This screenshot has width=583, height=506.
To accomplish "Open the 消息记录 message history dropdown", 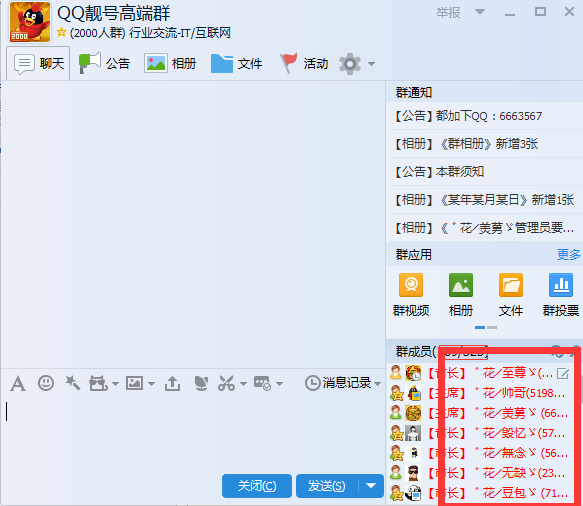I will (x=343, y=383).
